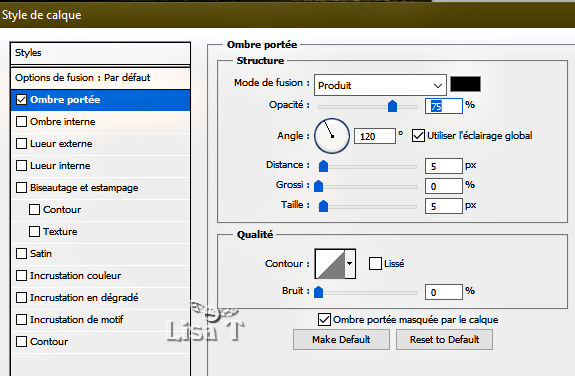Select the Lueur externe style label
The image size is (575, 376).
click(61, 144)
